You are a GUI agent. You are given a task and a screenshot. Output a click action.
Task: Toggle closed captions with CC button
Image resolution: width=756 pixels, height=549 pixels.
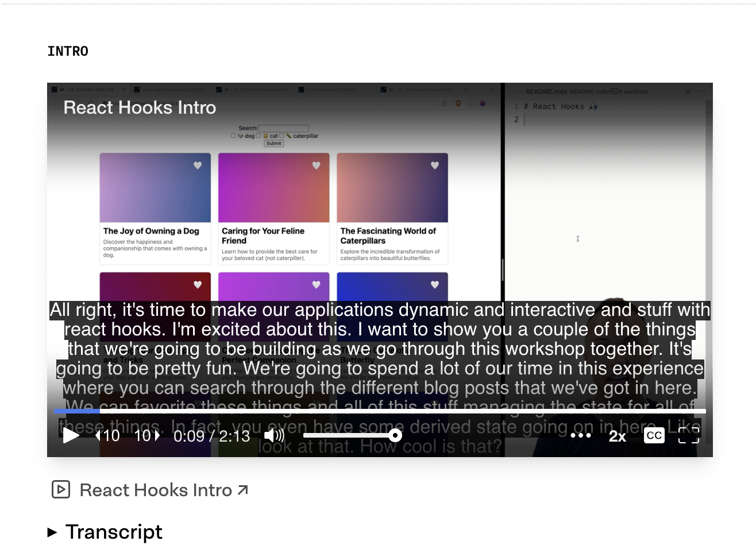click(654, 435)
